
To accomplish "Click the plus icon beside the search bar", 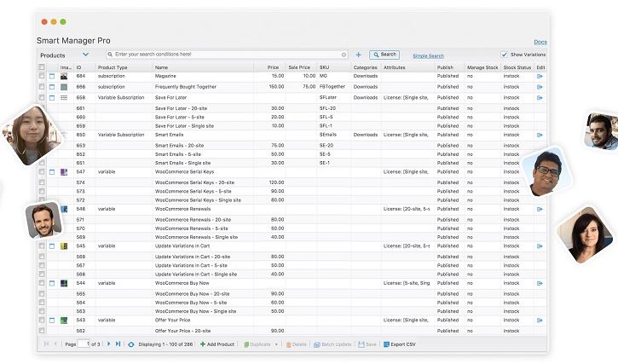I will (x=358, y=55).
